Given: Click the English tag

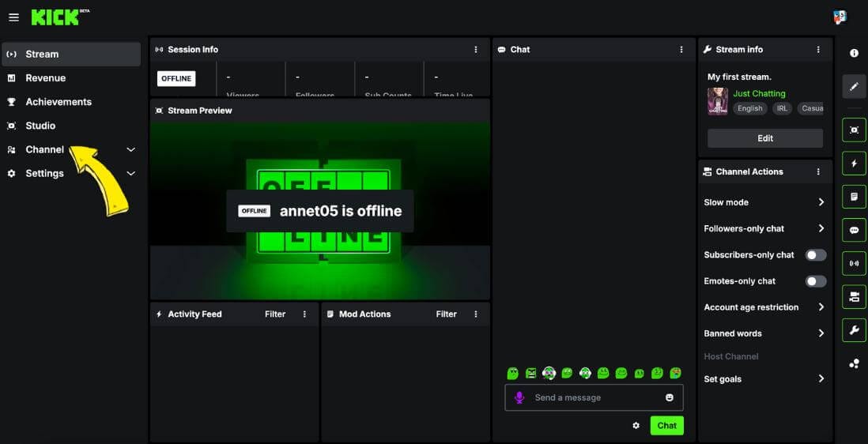Looking at the screenshot, I should tap(750, 108).
